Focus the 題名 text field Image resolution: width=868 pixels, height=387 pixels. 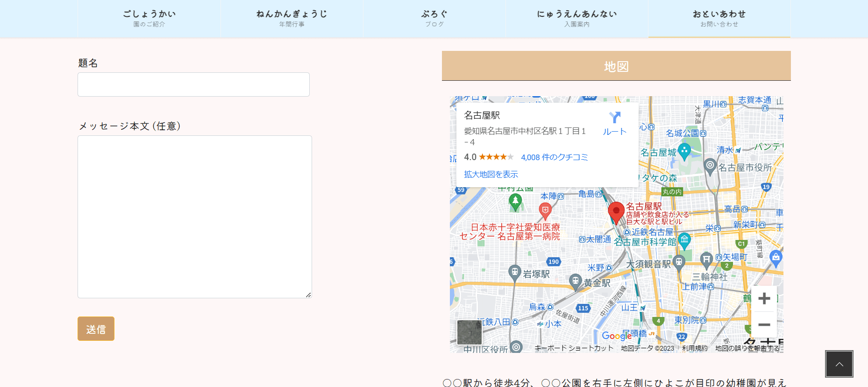click(193, 84)
